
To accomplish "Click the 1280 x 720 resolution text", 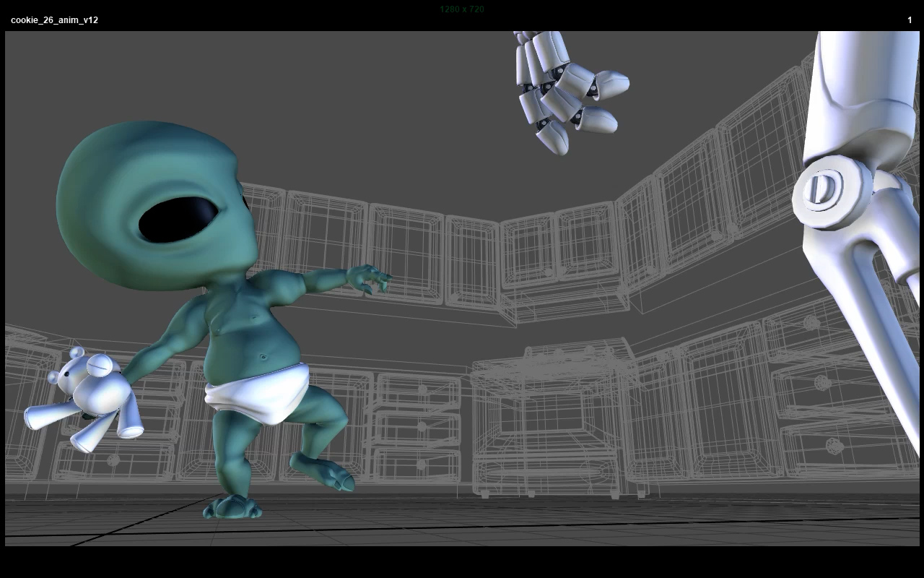I will [462, 9].
